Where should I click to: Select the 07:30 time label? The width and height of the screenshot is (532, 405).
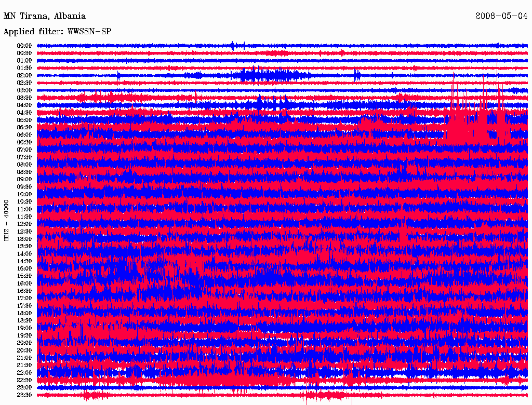[24, 157]
